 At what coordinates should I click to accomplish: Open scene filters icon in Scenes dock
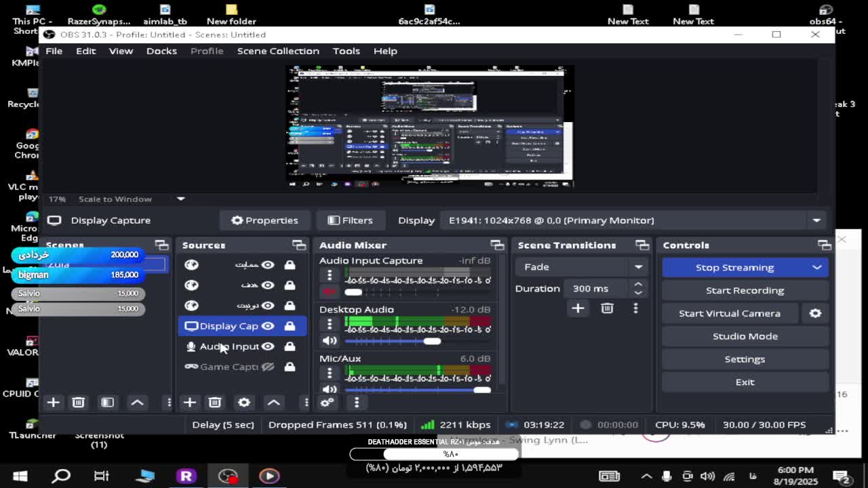coord(107,403)
